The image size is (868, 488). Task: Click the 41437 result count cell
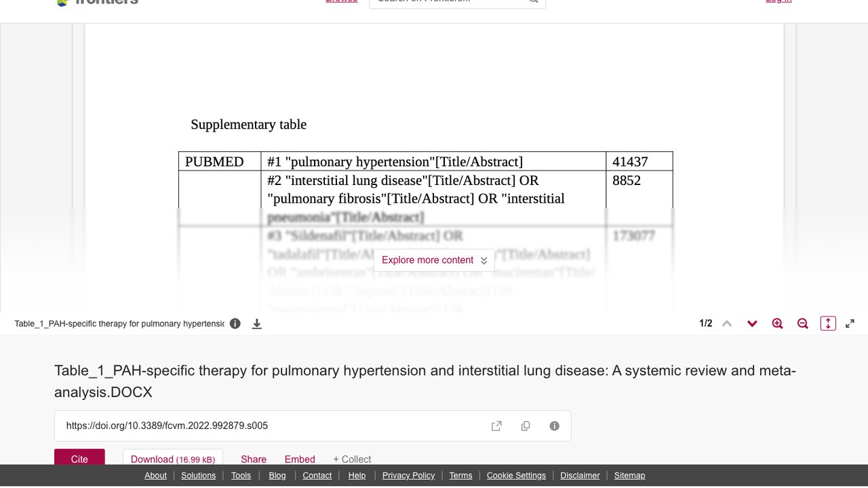coord(639,161)
